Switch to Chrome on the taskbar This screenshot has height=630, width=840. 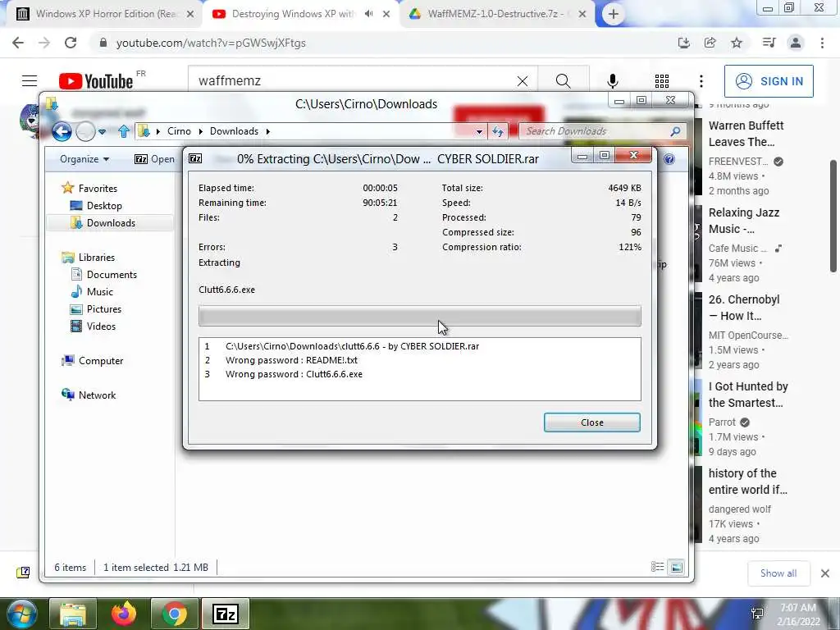click(174, 614)
